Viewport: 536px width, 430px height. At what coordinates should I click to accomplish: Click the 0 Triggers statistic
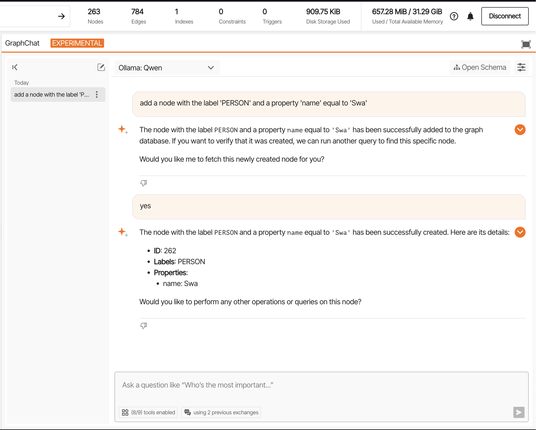(x=272, y=16)
